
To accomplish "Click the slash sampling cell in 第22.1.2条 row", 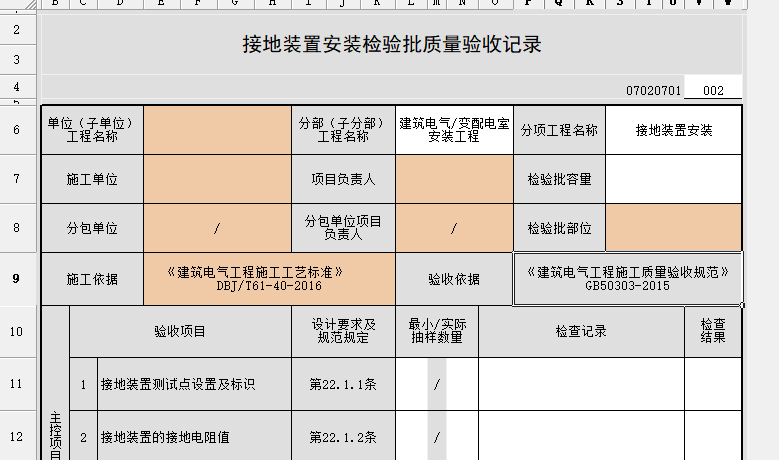I will pyautogui.click(x=437, y=437).
